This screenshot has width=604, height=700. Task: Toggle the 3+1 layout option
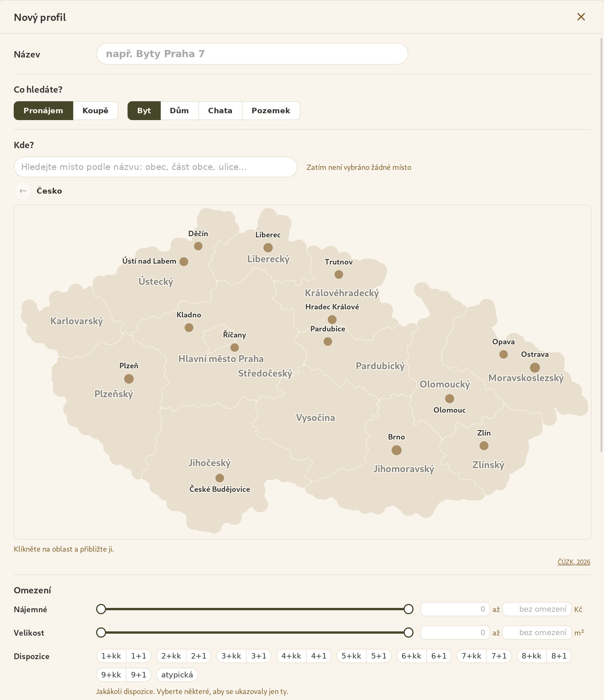tap(259, 656)
